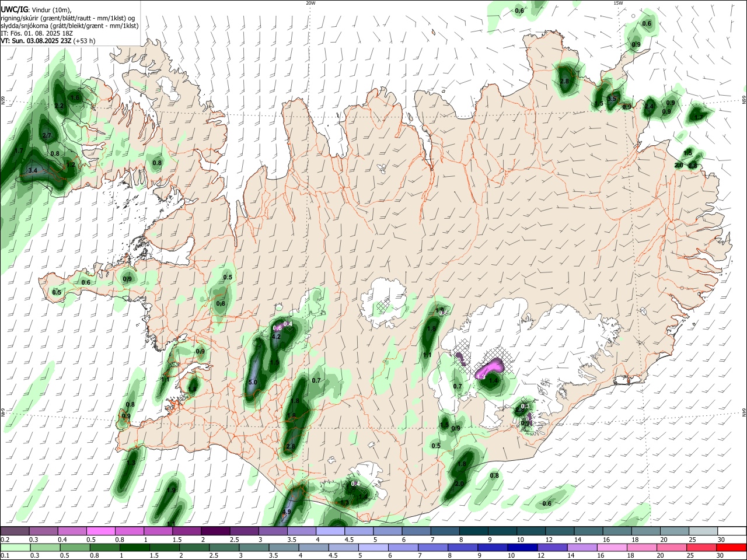Click the '66N' latitude label on right edge
This screenshot has height=560, width=747.
(744, 101)
